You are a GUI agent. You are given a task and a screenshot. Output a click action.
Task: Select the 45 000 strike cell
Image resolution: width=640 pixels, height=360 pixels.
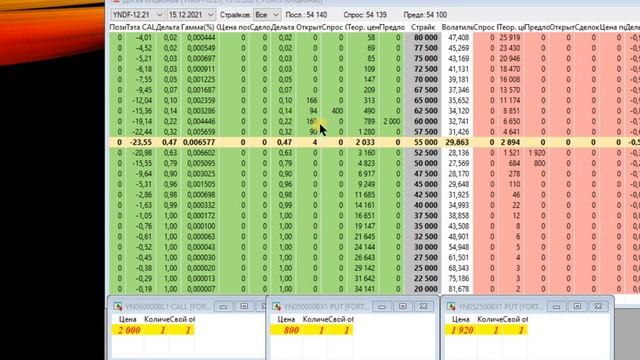click(x=423, y=184)
